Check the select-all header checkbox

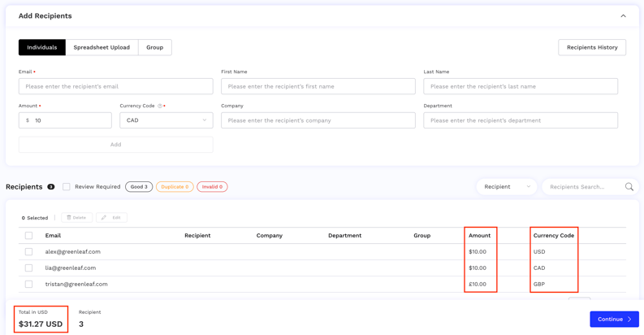point(28,236)
